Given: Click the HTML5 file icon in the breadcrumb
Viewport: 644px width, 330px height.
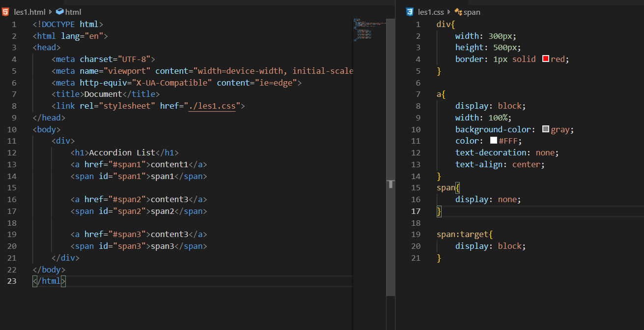Looking at the screenshot, I should coord(5,12).
